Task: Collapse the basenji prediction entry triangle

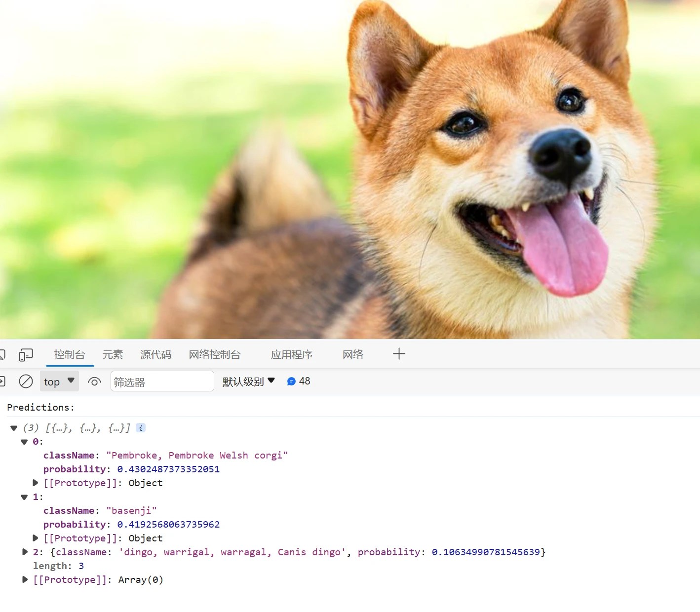Action: [24, 497]
